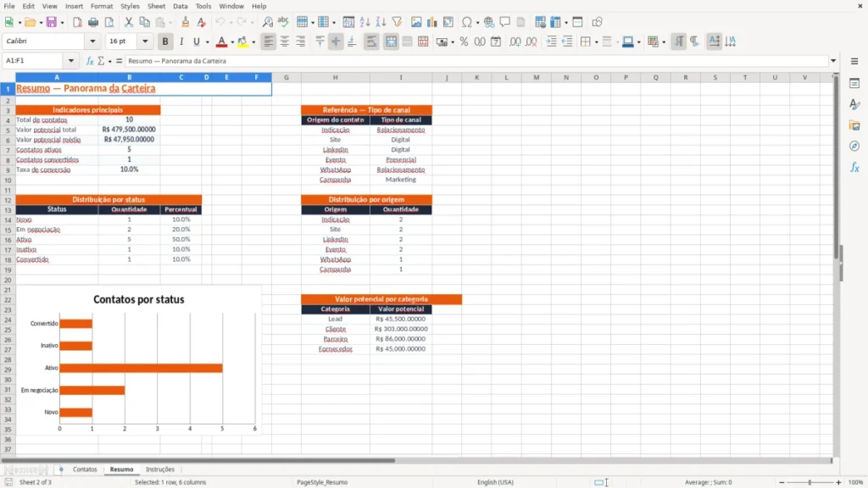The width and height of the screenshot is (868, 488).
Task: Open the Data menu
Action: point(180,6)
